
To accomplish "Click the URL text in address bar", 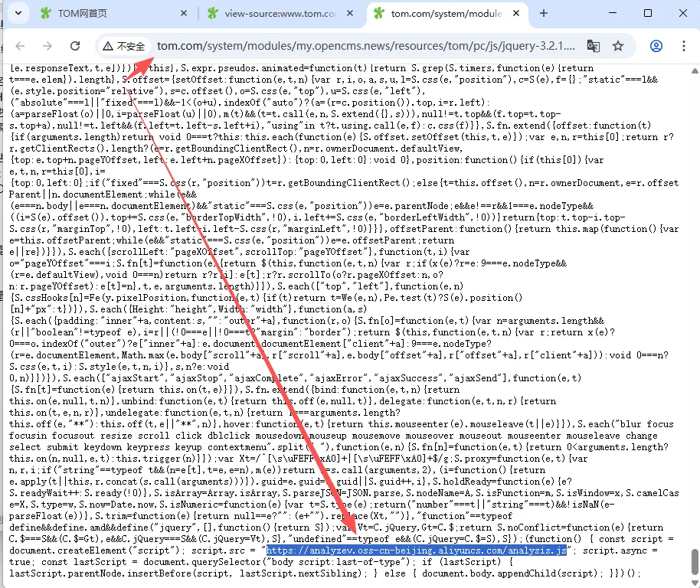I will (x=360, y=46).
